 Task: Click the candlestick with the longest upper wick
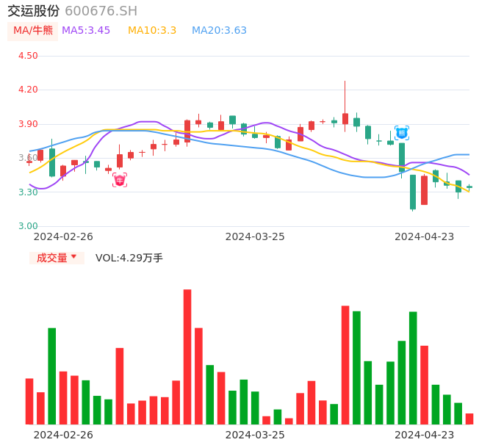pyautogui.click(x=345, y=117)
